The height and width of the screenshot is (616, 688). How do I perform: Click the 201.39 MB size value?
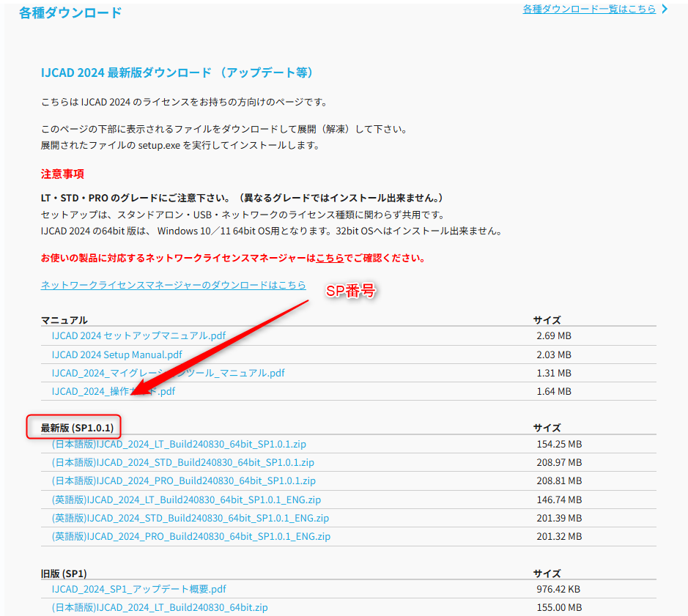point(559,518)
